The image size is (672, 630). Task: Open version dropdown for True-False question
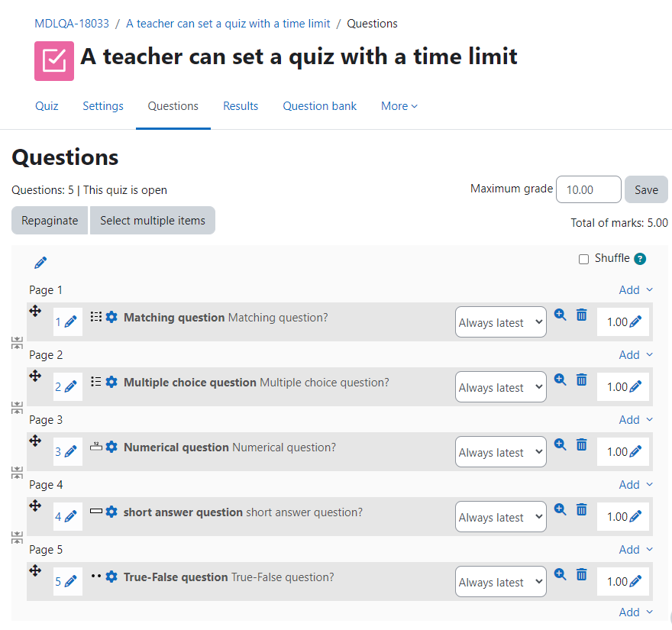click(x=501, y=582)
